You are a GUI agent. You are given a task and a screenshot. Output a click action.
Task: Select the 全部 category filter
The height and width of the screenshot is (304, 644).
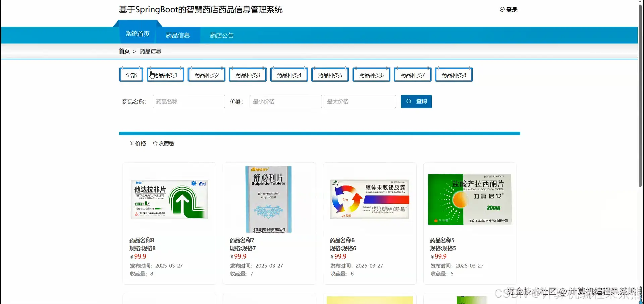131,75
